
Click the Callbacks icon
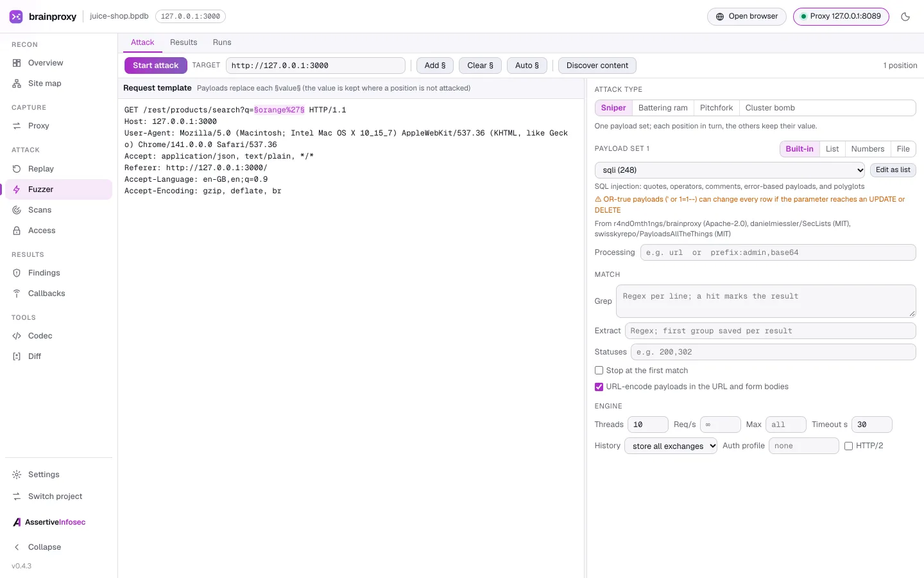[17, 293]
